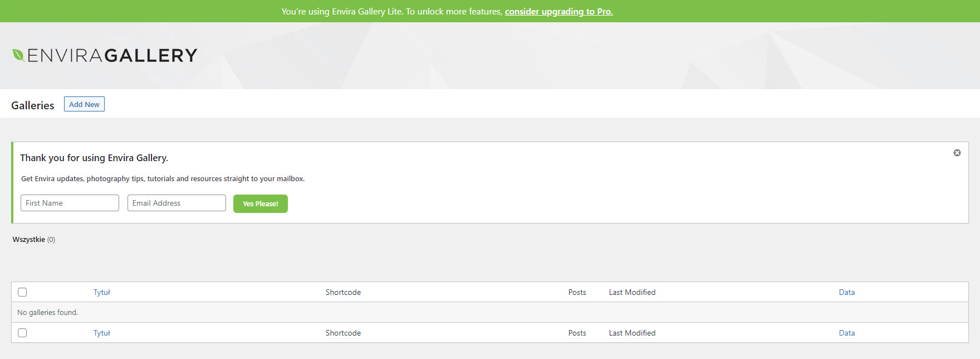Select the Wszystkie (0) filter
The height and width of the screenshot is (359, 980).
[x=34, y=240]
